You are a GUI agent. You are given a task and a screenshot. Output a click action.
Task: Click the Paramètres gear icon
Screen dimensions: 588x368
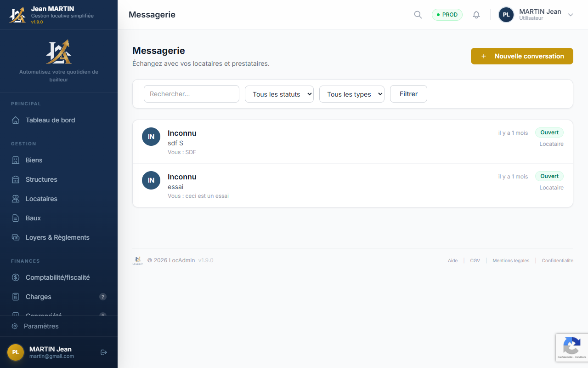(15, 326)
